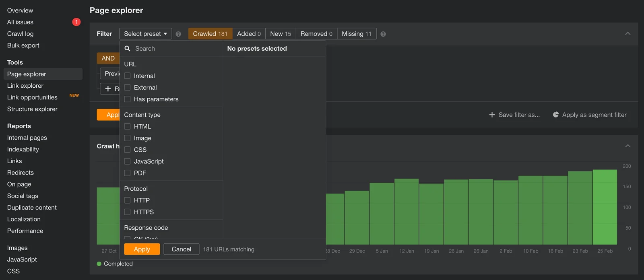644x280 pixels.
Task: Click the help icon after the Missing tab
Action: pos(383,34)
